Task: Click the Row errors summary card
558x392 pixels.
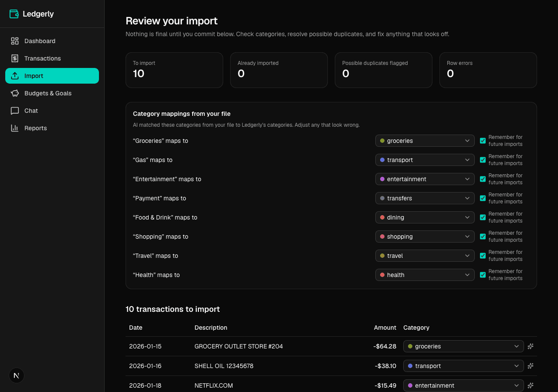Action: tap(488, 70)
